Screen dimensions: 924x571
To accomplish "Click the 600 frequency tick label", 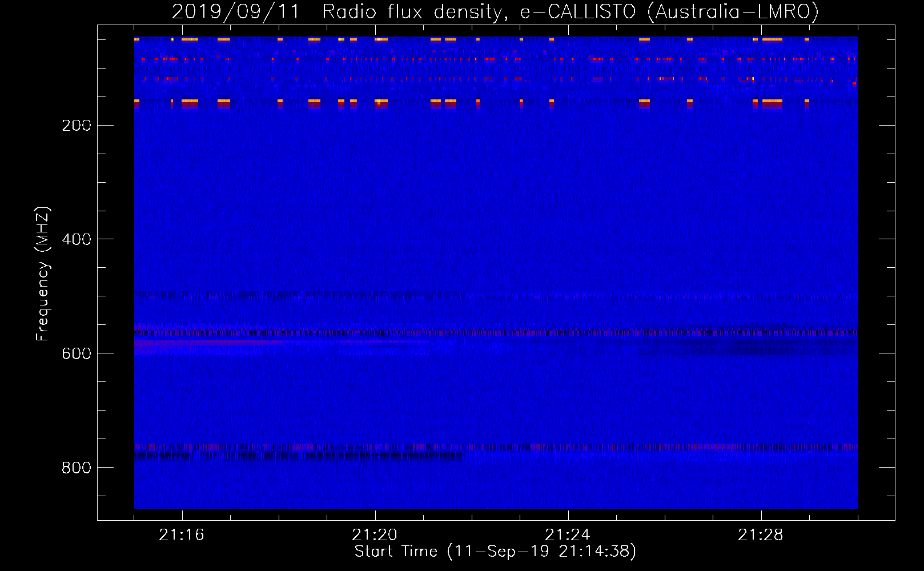I will pyautogui.click(x=77, y=353).
